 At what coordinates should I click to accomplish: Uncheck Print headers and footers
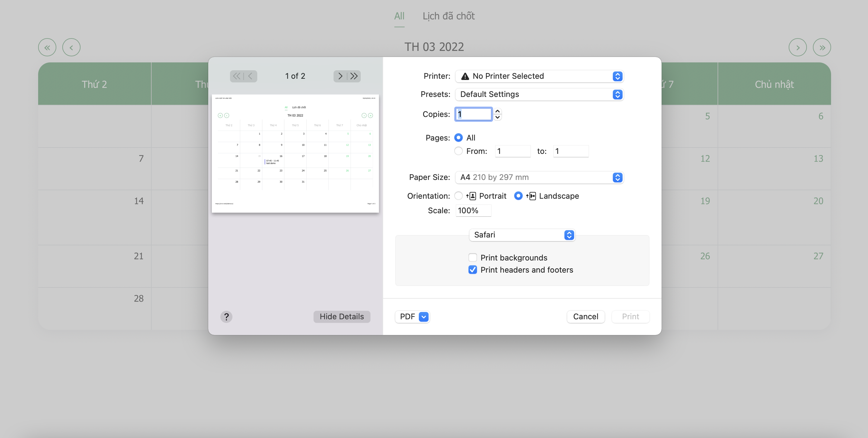[472, 270]
